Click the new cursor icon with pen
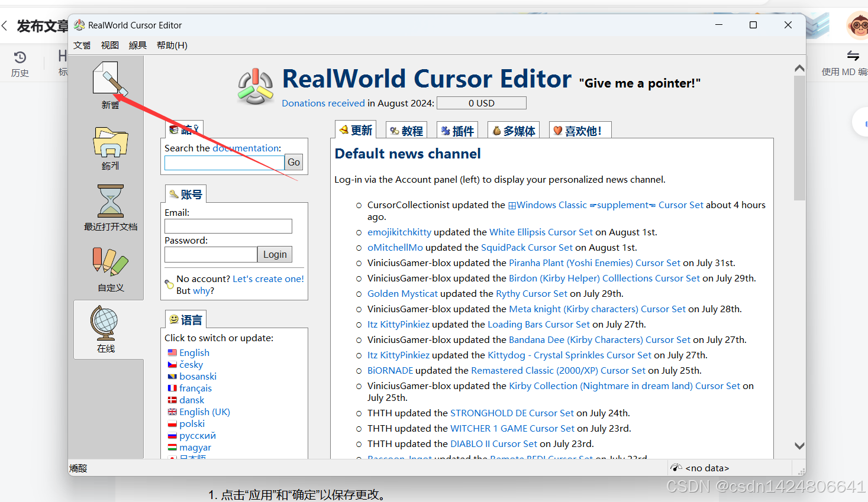This screenshot has width=868, height=502. pos(110,78)
